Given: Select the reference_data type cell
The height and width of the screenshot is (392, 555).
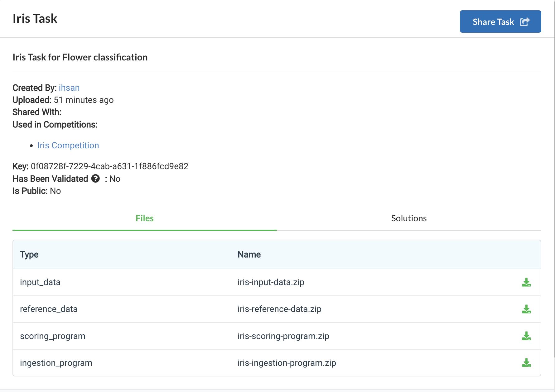Looking at the screenshot, I should [x=49, y=309].
